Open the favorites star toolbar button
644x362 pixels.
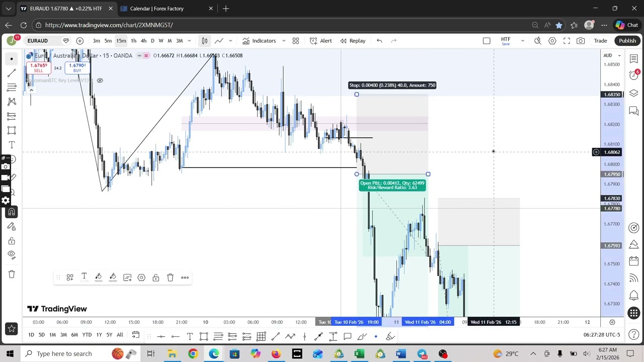(x=11, y=329)
